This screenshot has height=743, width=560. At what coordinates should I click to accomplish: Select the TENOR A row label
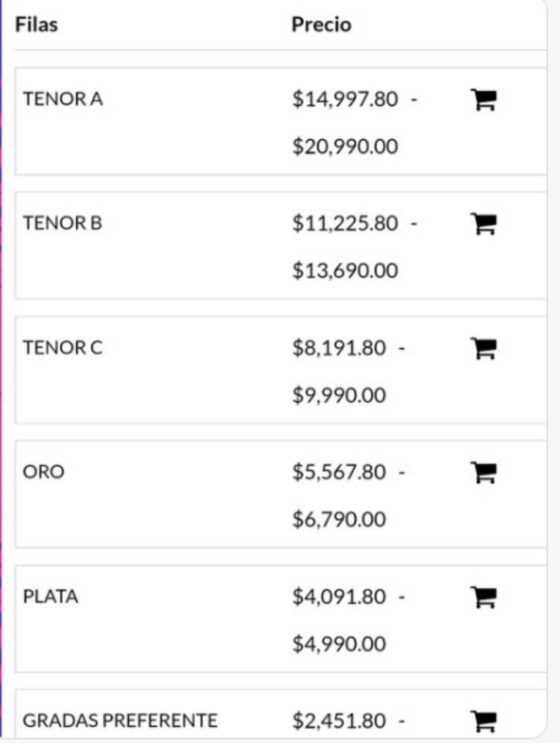63,99
